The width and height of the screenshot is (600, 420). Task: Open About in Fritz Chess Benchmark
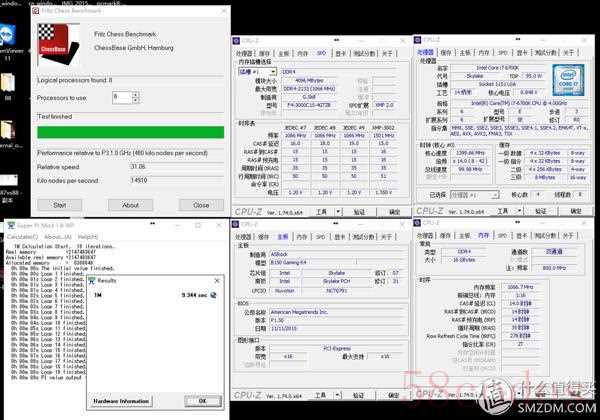coord(130,205)
